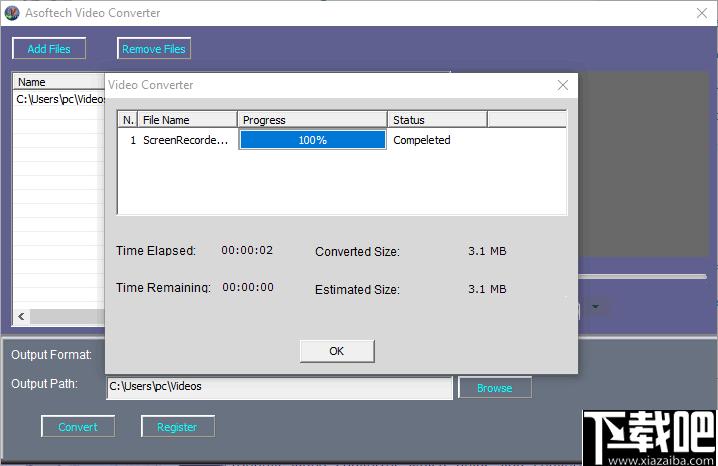The image size is (718, 466).
Task: Click the Time Elapsed value 00:00:02
Action: click(x=247, y=250)
